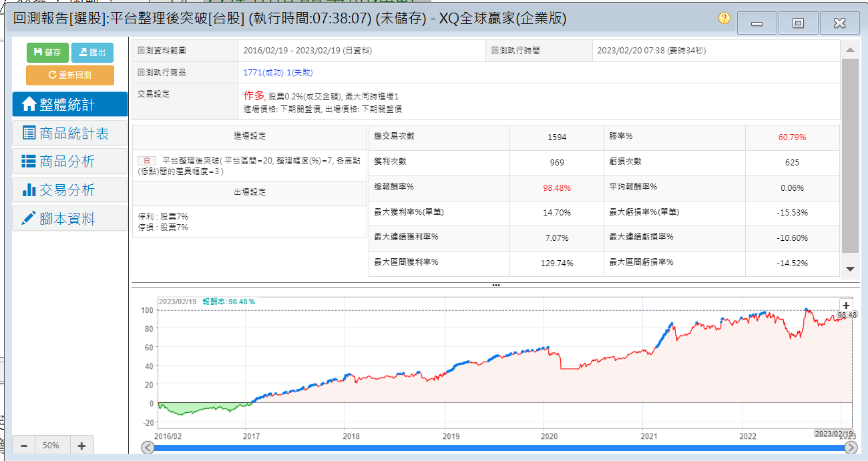Click the yellow help question mark icon
868x461 pixels.
coord(724,19)
